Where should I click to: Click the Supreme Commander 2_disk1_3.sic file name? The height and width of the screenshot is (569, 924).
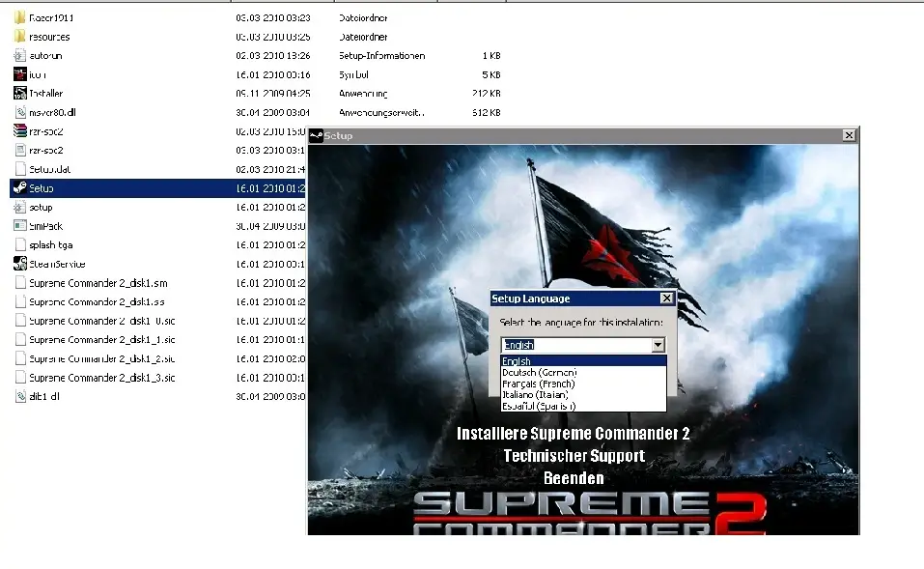click(x=102, y=378)
